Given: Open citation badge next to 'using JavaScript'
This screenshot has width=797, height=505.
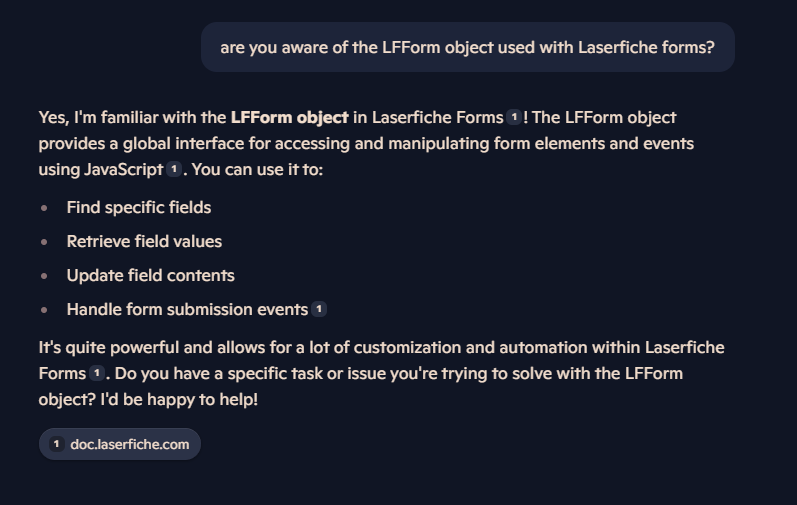Looking at the screenshot, I should tap(174, 169).
